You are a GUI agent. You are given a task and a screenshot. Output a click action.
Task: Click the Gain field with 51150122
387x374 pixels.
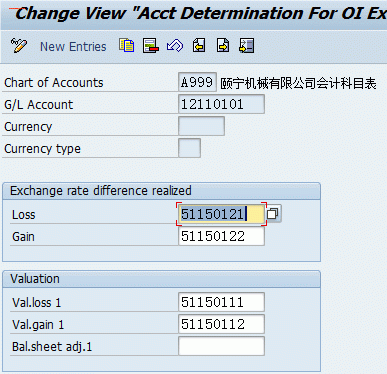click(222, 236)
